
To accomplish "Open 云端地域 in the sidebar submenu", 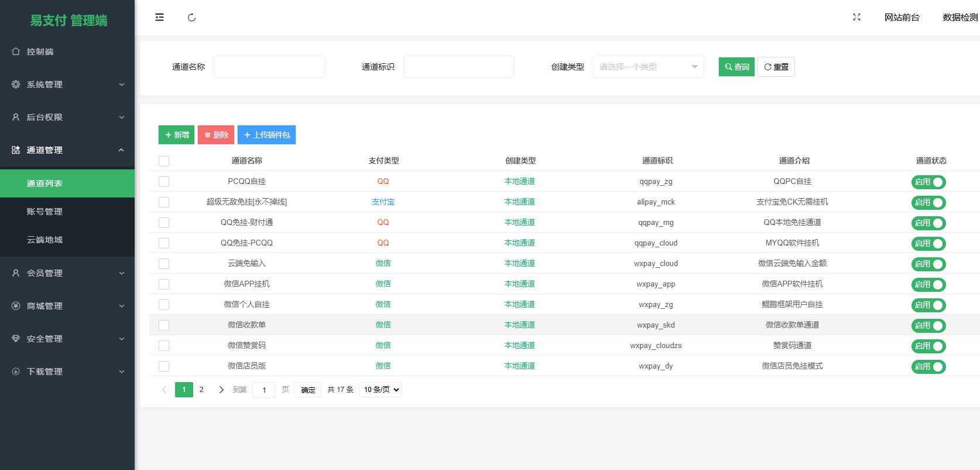I will pyautogui.click(x=44, y=240).
